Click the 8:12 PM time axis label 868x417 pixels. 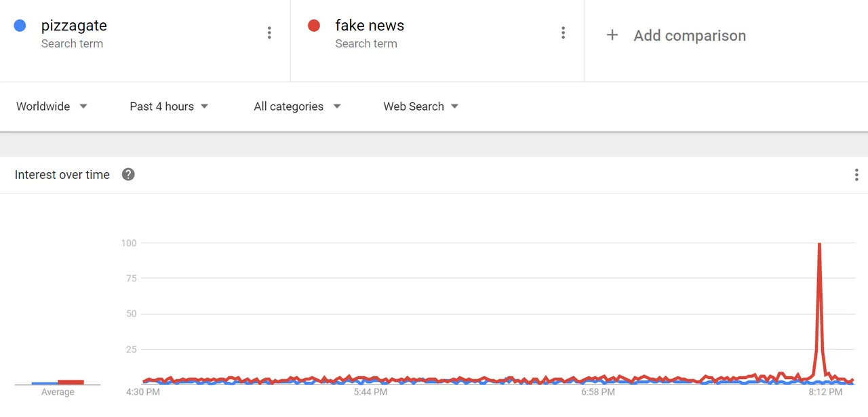825,392
